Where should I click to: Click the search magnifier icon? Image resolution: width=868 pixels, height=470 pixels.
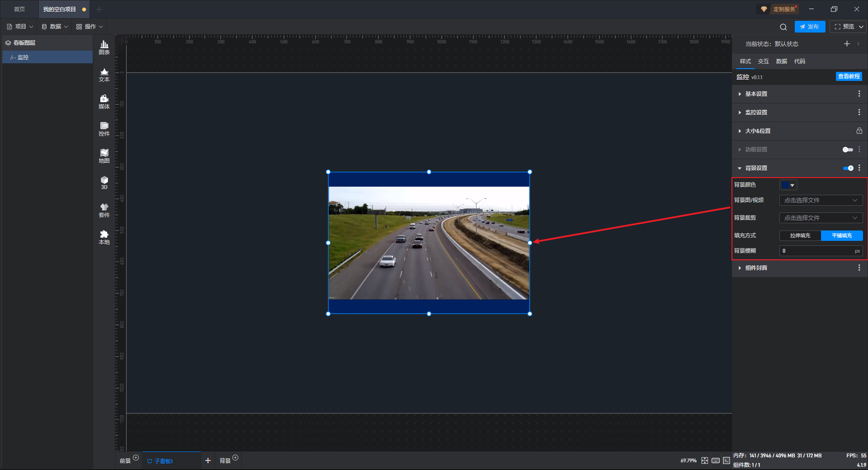783,27
